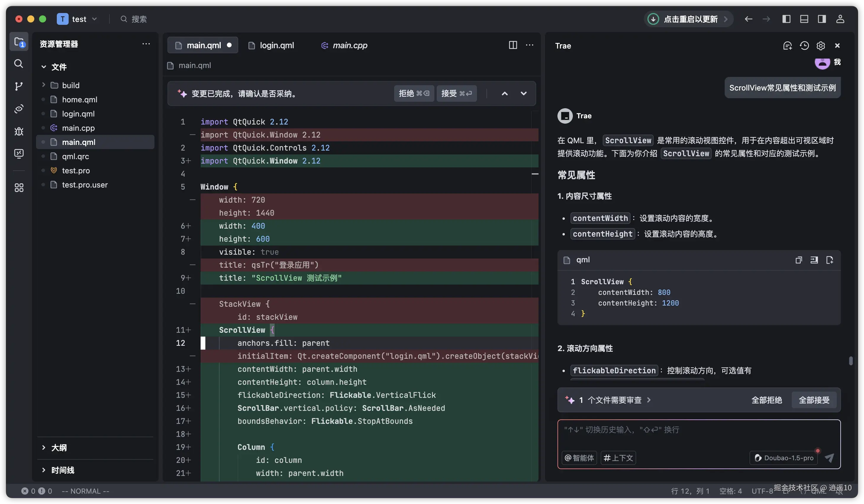Open the Extensions sidebar icon

tap(19, 188)
